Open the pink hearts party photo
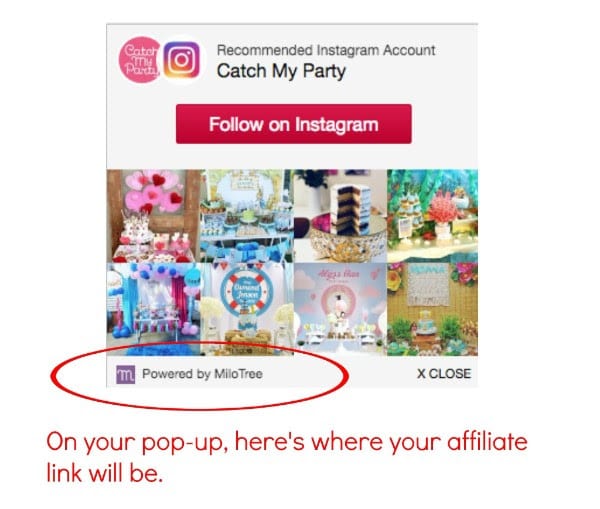 [x=153, y=216]
